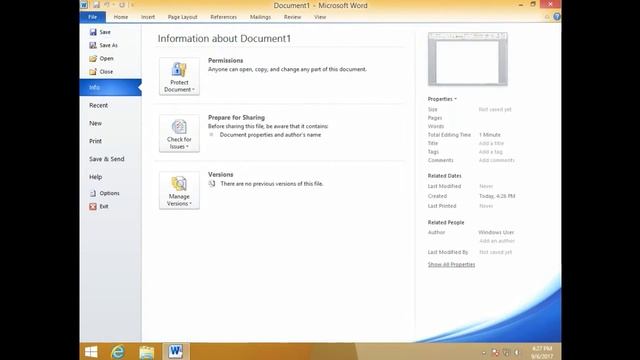Open Word Options from the sidebar

pyautogui.click(x=104, y=193)
